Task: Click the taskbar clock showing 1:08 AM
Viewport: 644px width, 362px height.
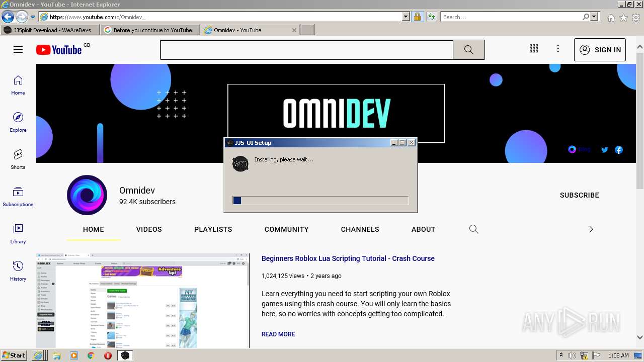Action: [x=618, y=355]
